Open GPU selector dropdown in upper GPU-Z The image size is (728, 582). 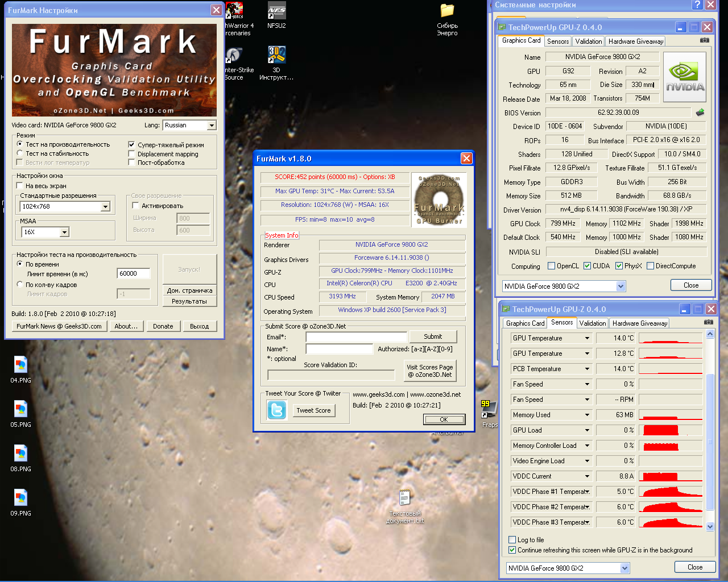coord(621,286)
